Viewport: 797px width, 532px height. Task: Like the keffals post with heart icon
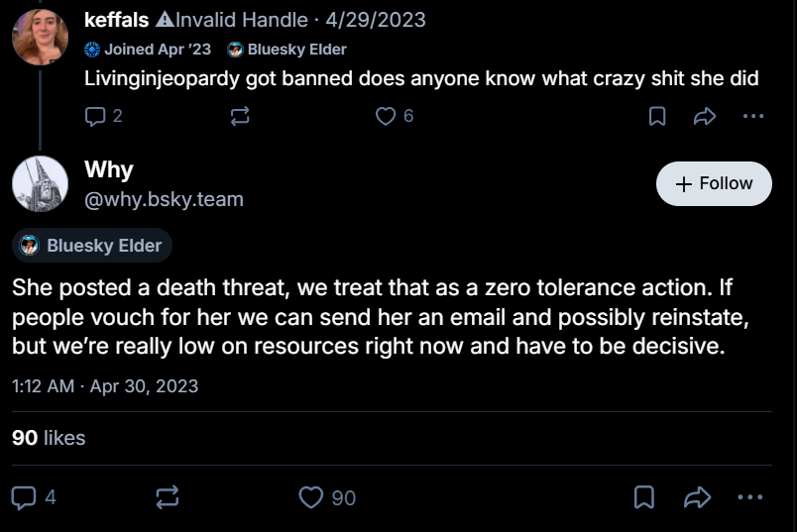tap(386, 116)
